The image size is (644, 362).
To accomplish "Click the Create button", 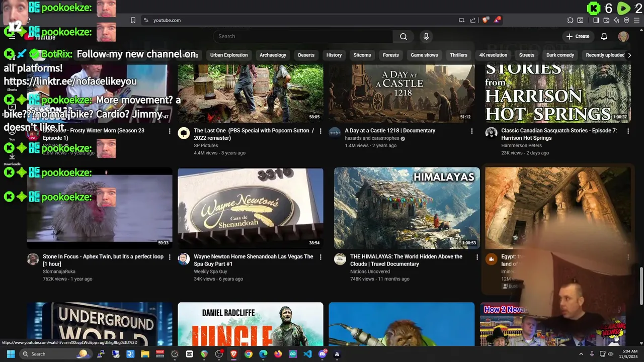I will [x=578, y=36].
